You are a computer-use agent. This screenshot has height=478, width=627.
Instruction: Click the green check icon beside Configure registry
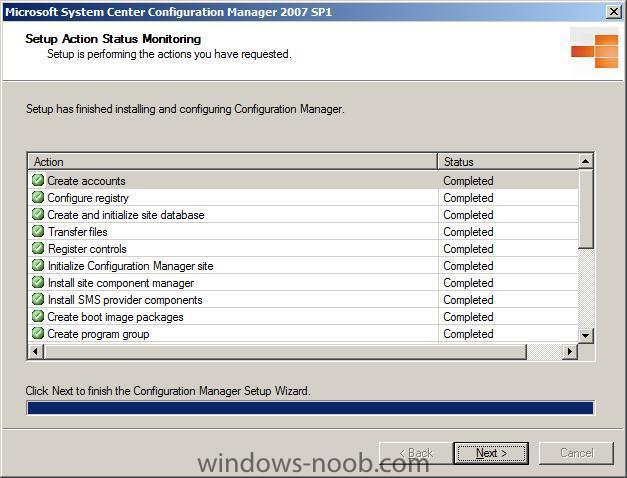[x=38, y=197]
